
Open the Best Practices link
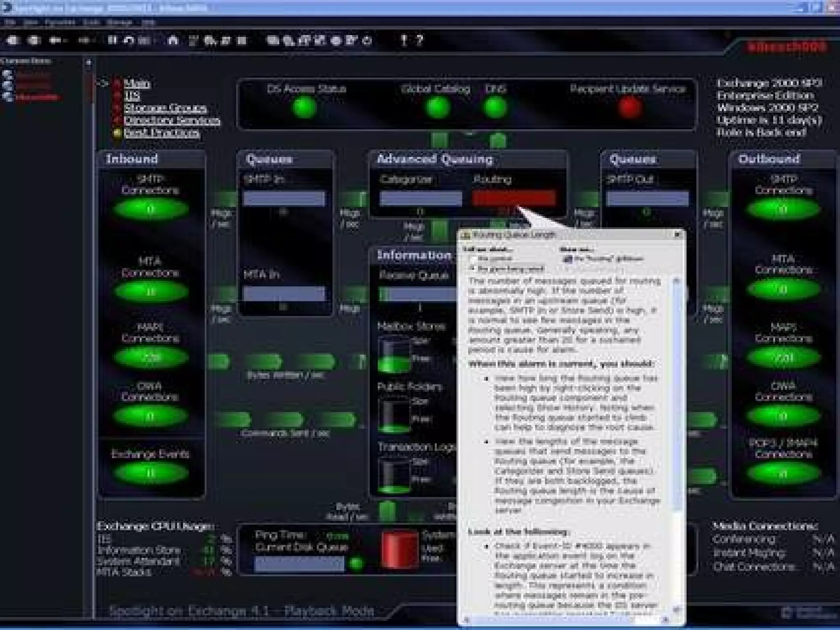[161, 133]
